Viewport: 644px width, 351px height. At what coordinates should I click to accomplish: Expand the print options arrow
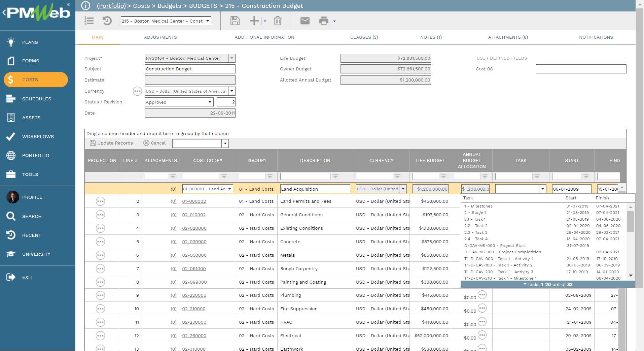click(334, 21)
